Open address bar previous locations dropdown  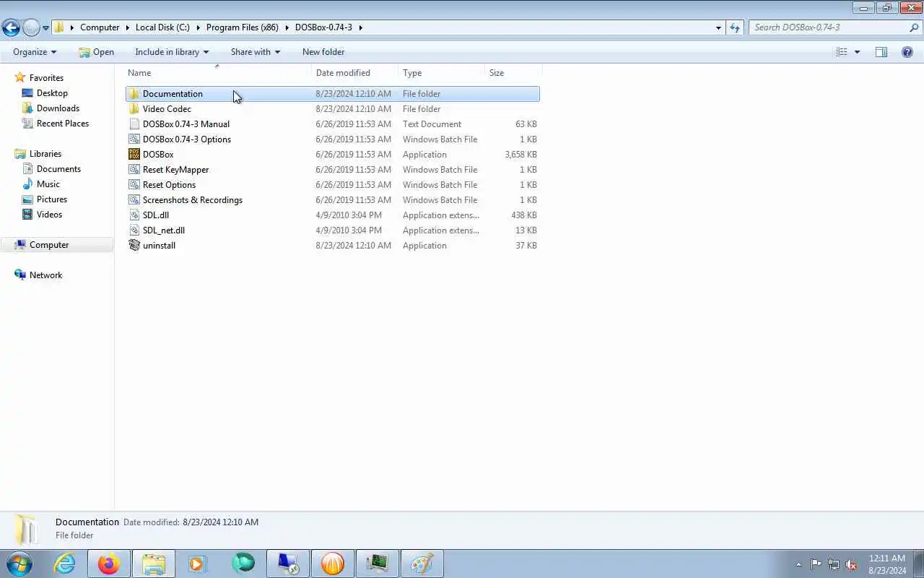(x=718, y=27)
